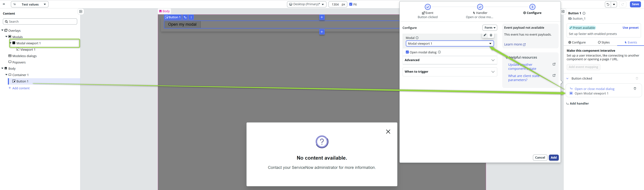Switch to the Configure tab in right panel
Screen dimensions: 644x190
[577, 42]
